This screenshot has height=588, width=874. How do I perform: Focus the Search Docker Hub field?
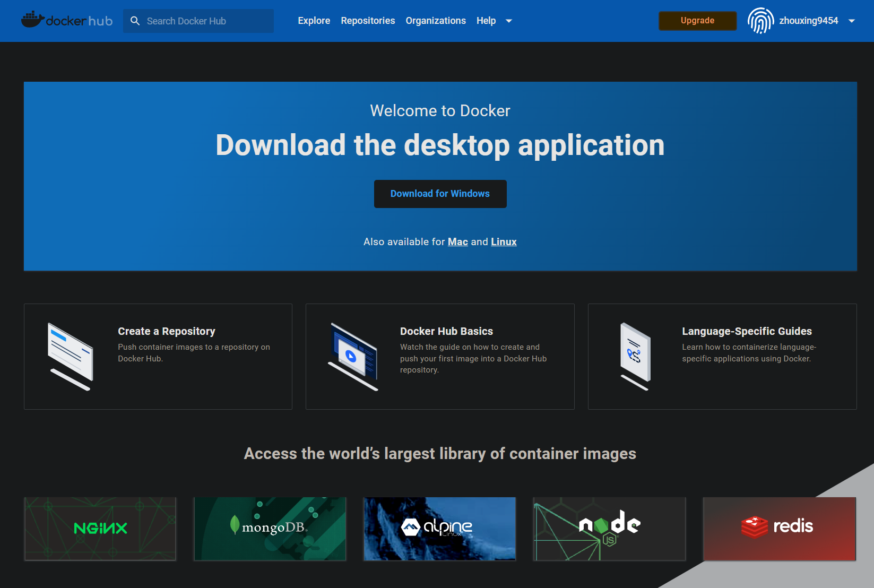pos(207,21)
